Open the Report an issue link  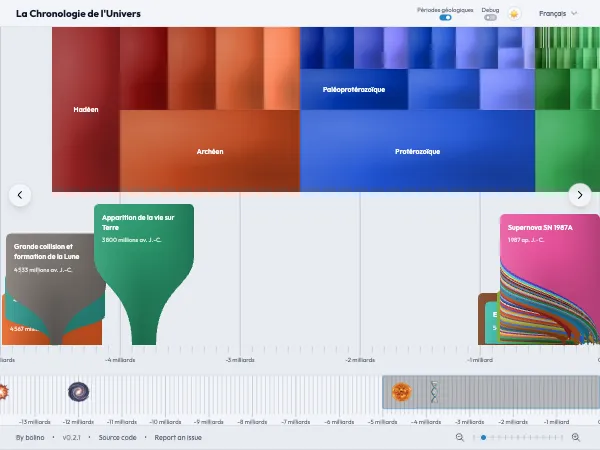coord(178,437)
